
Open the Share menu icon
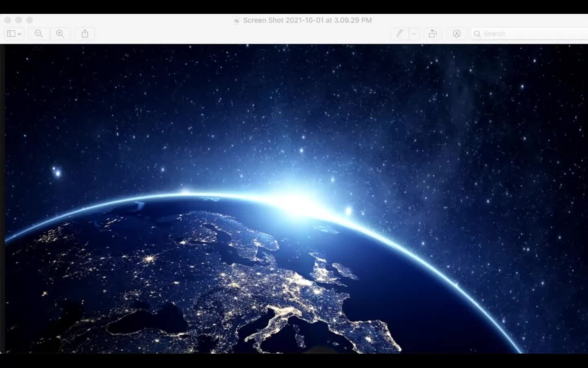[85, 34]
